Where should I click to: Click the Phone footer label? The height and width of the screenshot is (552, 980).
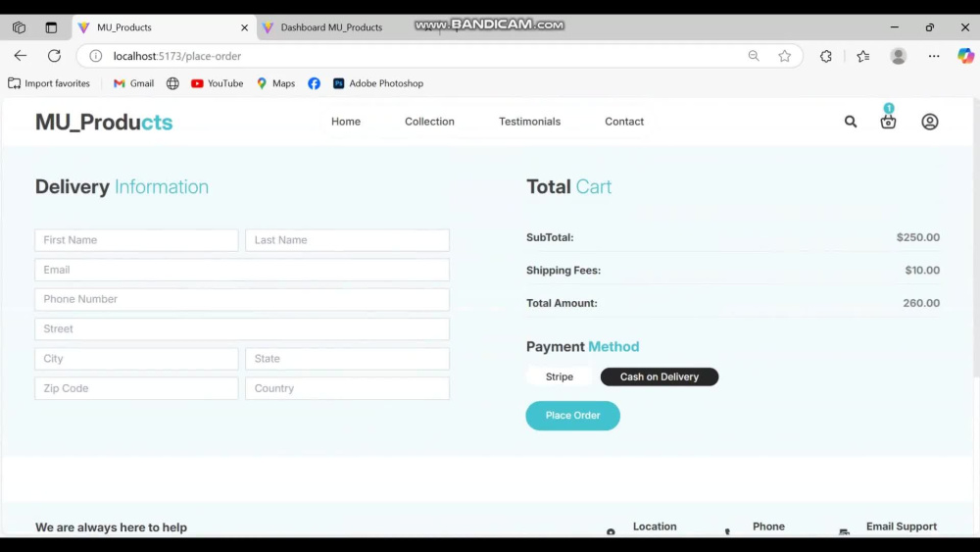(768, 527)
